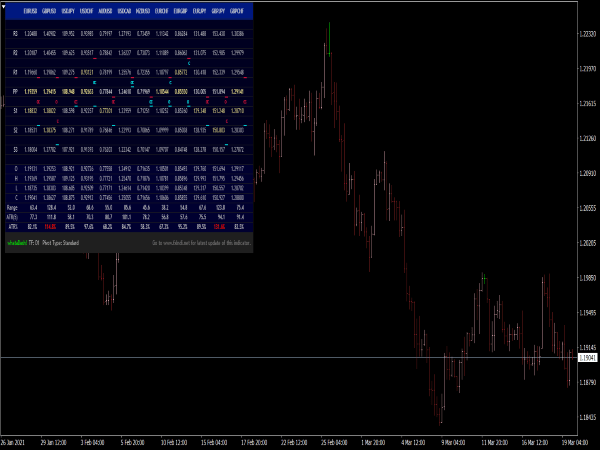The height and width of the screenshot is (450, 600).
Task: Click the PP pivot row label
Action: point(15,92)
